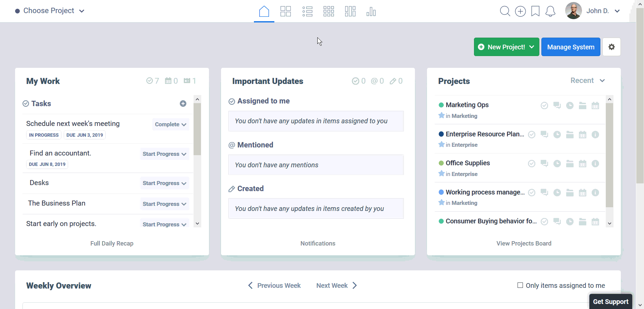Open the settings gear button
644x309 pixels.
tap(611, 47)
